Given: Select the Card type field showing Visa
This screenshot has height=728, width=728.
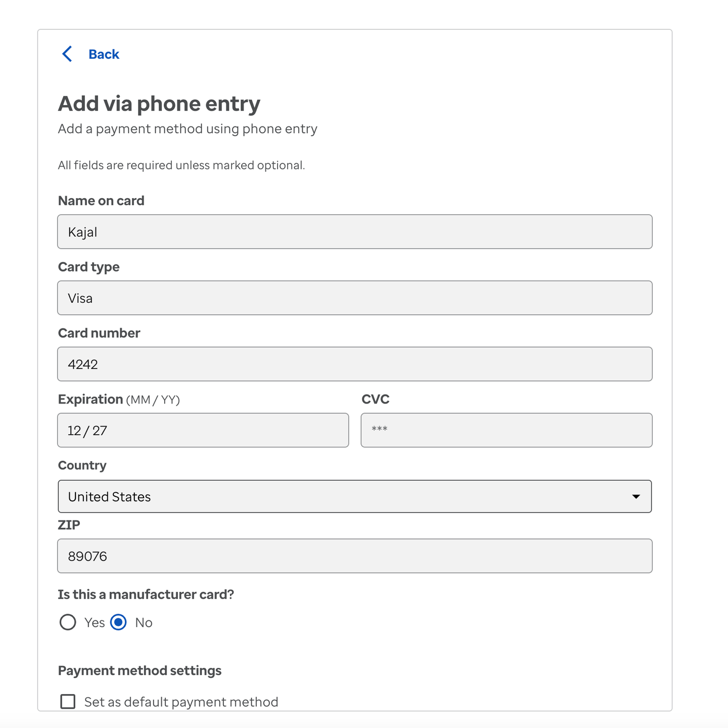Looking at the screenshot, I should tap(354, 298).
